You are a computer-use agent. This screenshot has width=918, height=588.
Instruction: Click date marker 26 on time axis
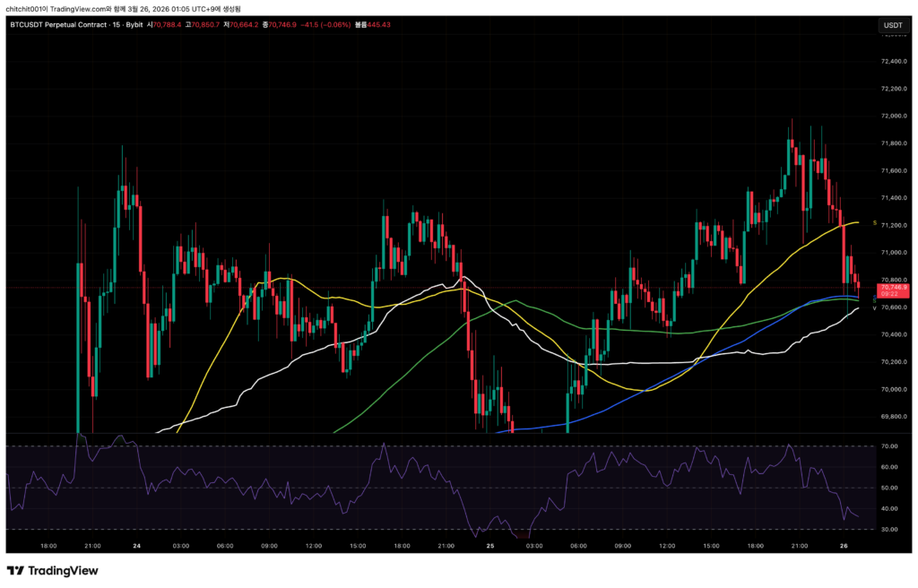tap(843, 545)
